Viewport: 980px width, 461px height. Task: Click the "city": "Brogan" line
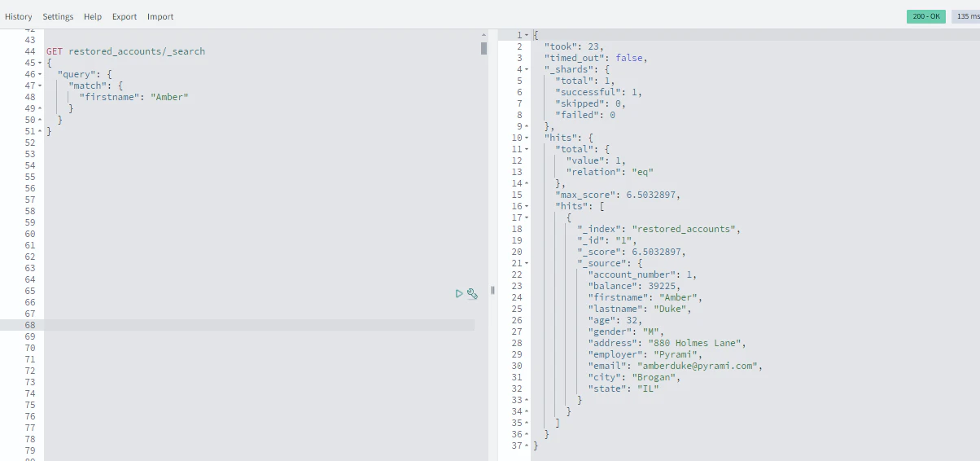pos(634,377)
